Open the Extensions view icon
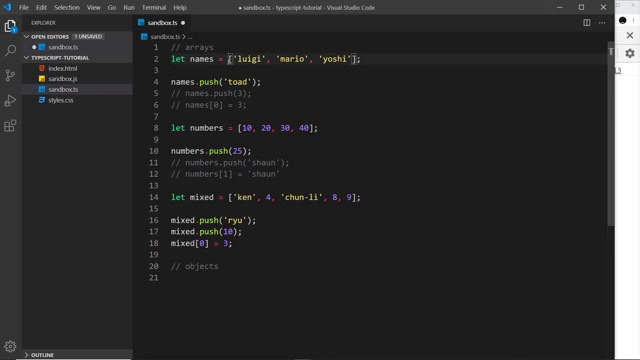 10,125
